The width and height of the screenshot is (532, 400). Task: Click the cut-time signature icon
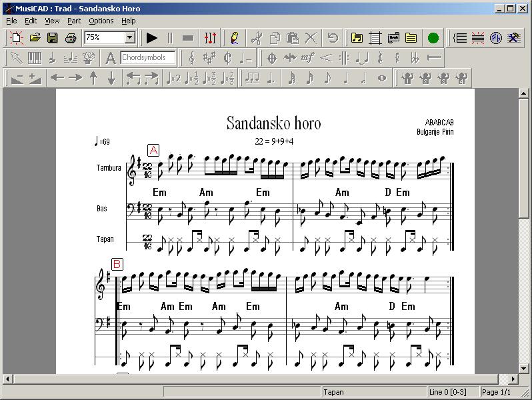227,58
